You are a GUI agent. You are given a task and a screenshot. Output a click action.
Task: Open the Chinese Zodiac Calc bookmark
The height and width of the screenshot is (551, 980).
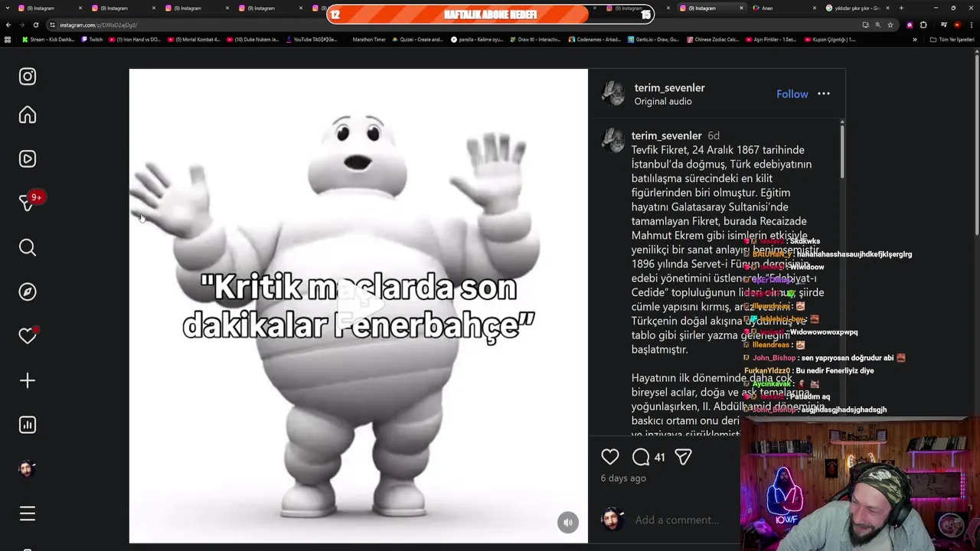pos(713,40)
